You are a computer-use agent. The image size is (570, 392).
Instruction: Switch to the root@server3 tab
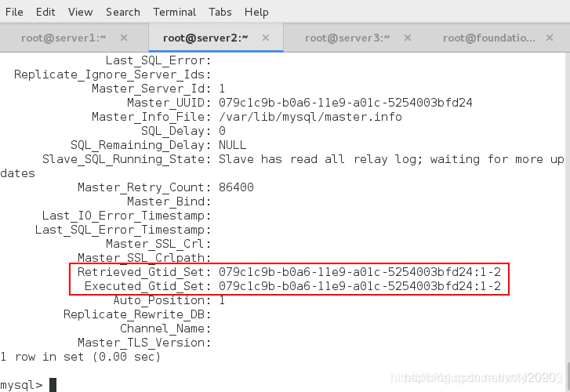(347, 38)
